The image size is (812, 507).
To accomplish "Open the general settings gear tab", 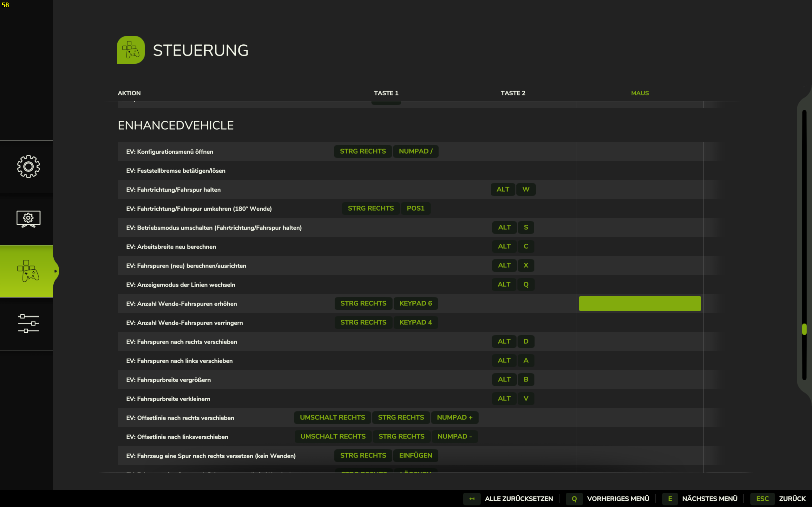I will [x=28, y=167].
